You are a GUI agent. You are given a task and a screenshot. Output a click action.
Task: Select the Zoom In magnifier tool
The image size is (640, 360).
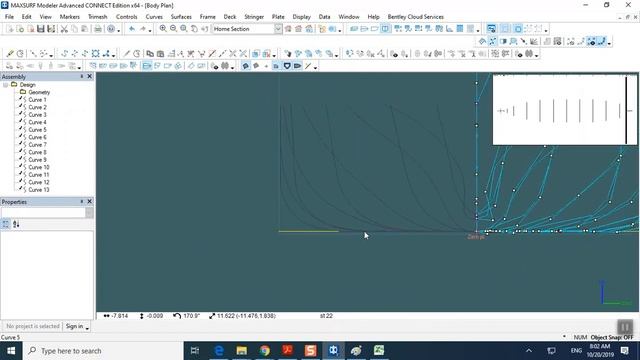tap(163, 29)
